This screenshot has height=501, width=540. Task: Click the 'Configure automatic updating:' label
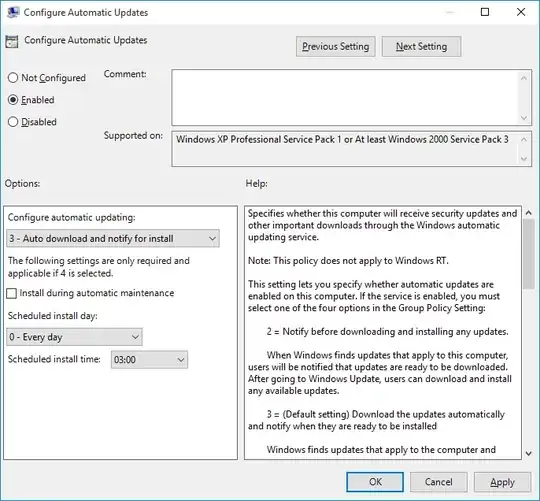(72, 218)
